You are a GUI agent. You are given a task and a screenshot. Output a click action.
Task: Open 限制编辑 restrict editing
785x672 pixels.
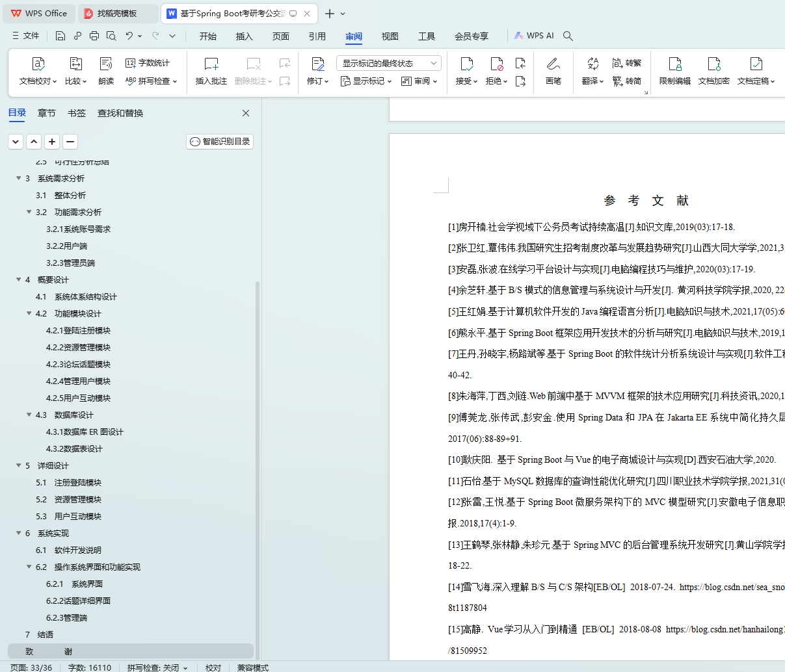point(675,71)
